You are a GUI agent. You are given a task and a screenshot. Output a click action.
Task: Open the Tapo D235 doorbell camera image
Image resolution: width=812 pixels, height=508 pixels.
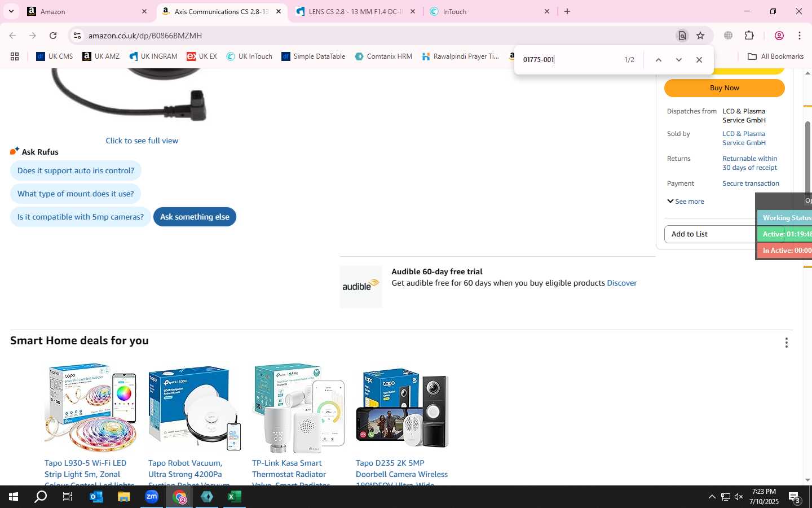(402, 408)
